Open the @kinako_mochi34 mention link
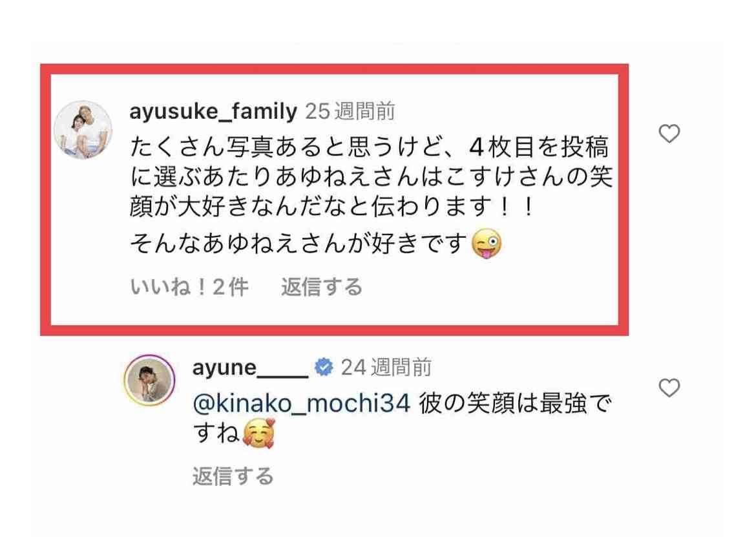Image resolution: width=756 pixels, height=537 pixels. pos(302,403)
